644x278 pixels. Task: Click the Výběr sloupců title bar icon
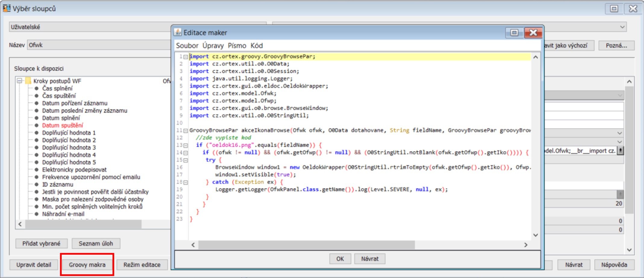pos(6,8)
